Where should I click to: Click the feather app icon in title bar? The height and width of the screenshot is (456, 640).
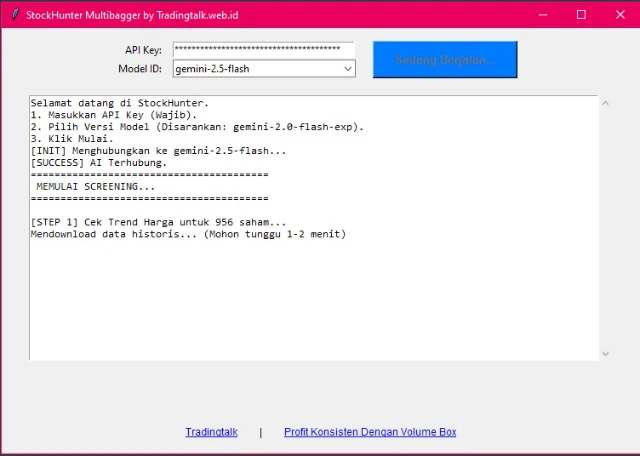click(x=15, y=15)
